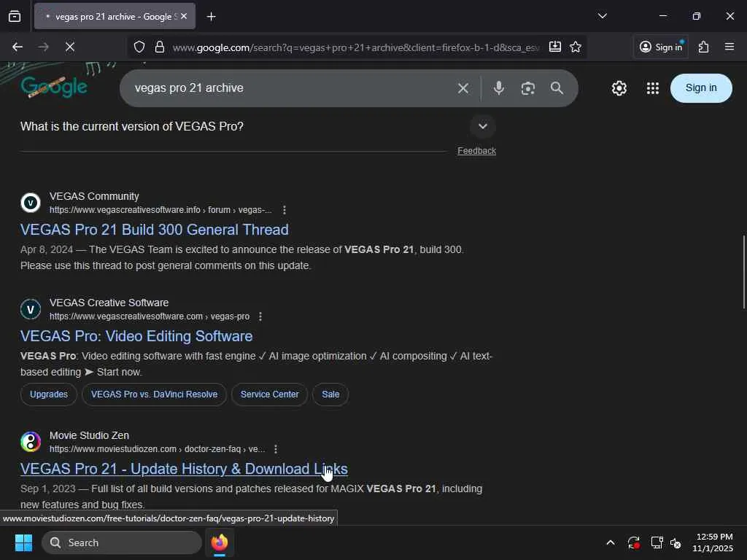The width and height of the screenshot is (747, 560).
Task: Click the page vertical scrollbar thumb
Action: [743, 272]
